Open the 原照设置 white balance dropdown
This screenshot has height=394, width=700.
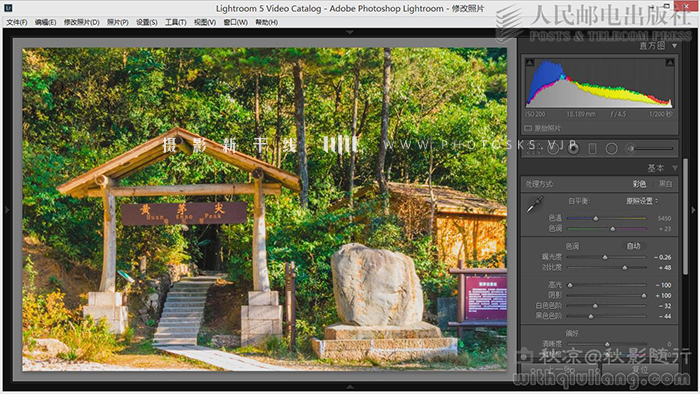642,201
